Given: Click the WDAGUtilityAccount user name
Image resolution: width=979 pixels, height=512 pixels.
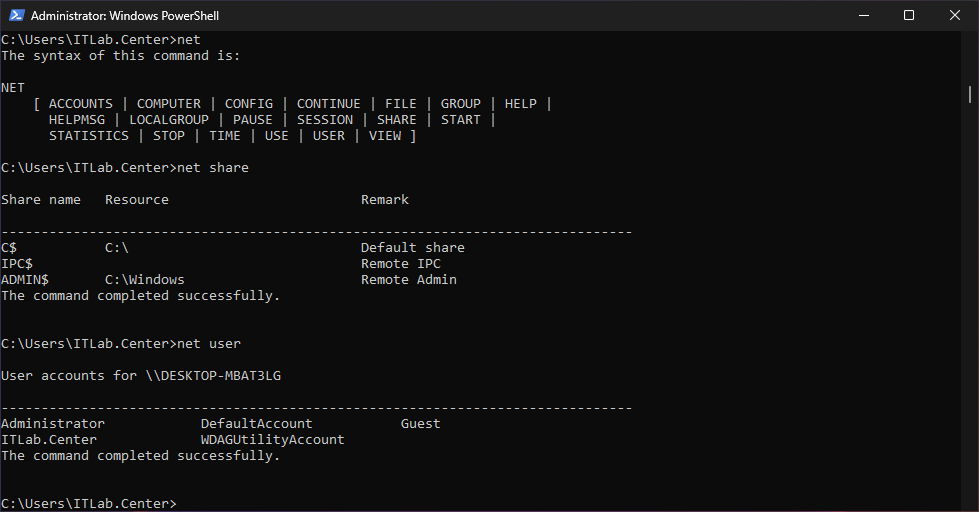Looking at the screenshot, I should [x=272, y=440].
